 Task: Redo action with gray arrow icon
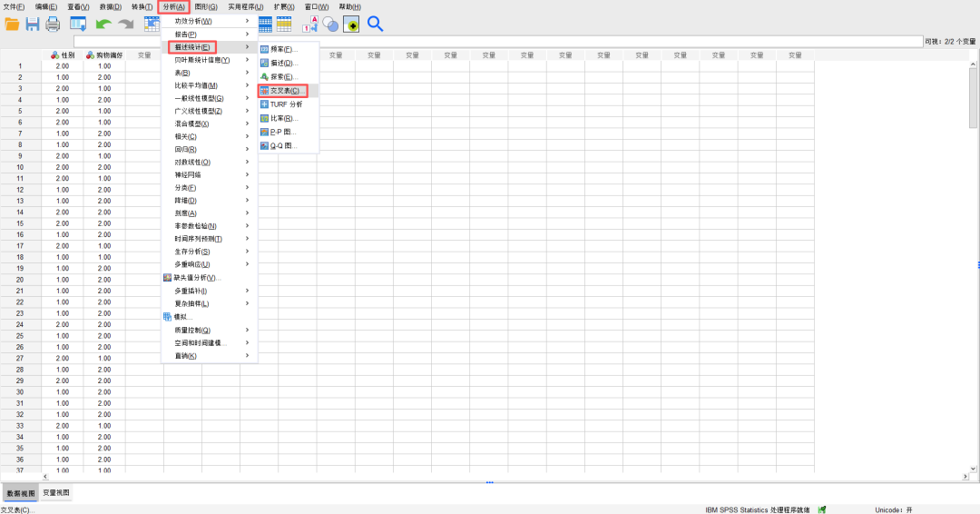pos(126,25)
